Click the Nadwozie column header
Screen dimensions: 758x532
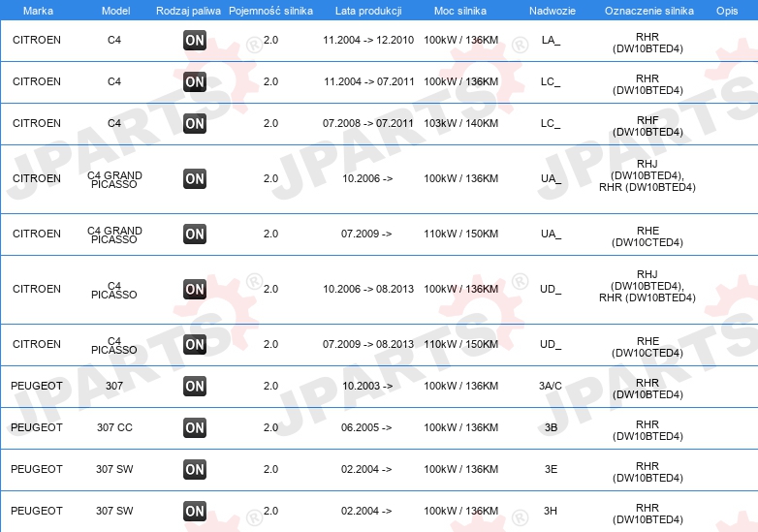(x=553, y=11)
